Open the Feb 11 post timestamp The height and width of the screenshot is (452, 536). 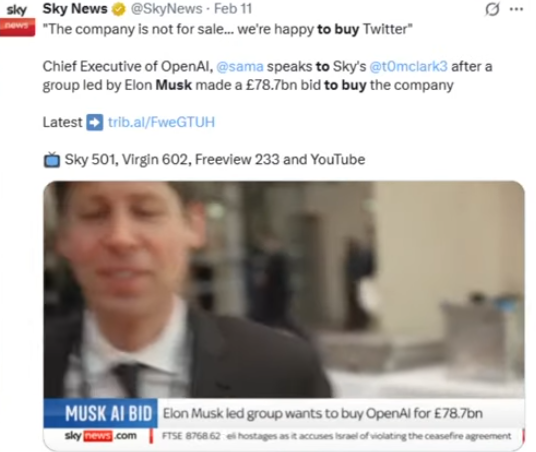233,9
